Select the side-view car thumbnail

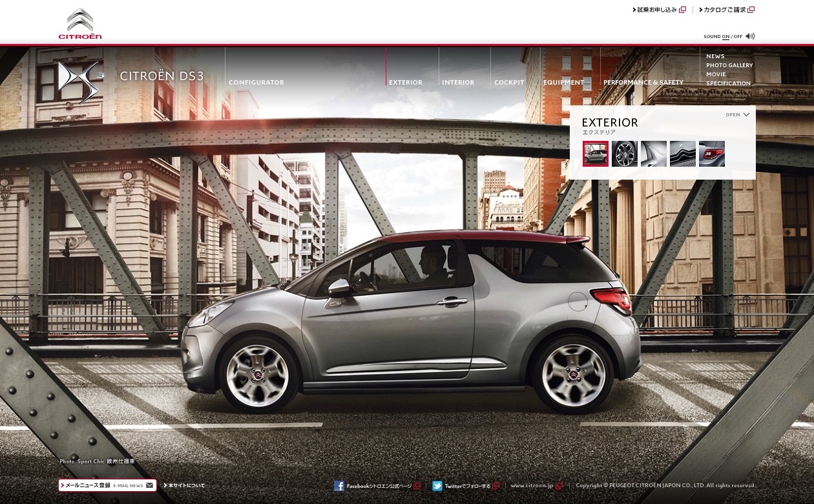(596, 154)
